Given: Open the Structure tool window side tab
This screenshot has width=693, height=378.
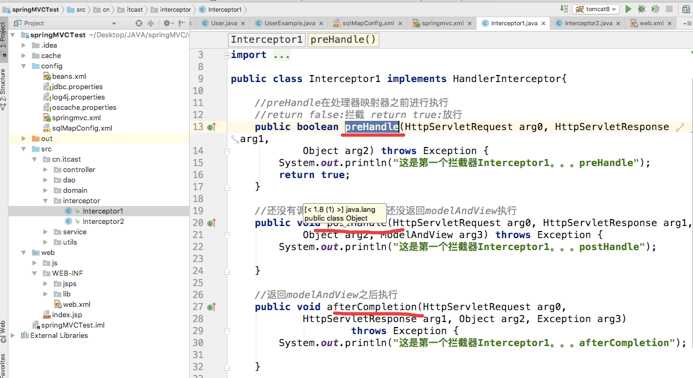Looking at the screenshot, I should point(4,90).
